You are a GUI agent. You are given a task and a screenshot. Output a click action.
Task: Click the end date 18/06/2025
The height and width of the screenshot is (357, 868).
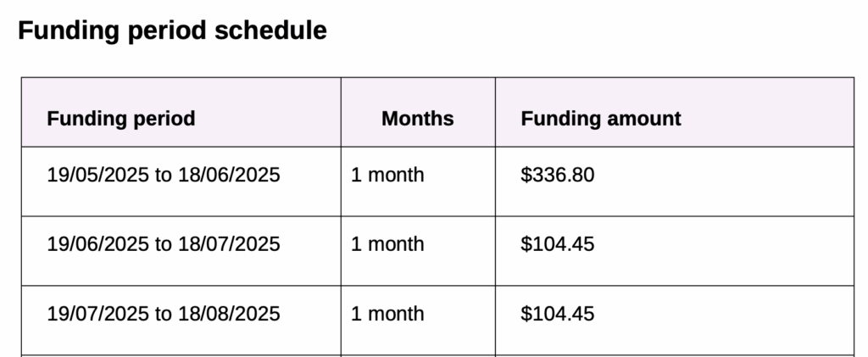(229, 176)
